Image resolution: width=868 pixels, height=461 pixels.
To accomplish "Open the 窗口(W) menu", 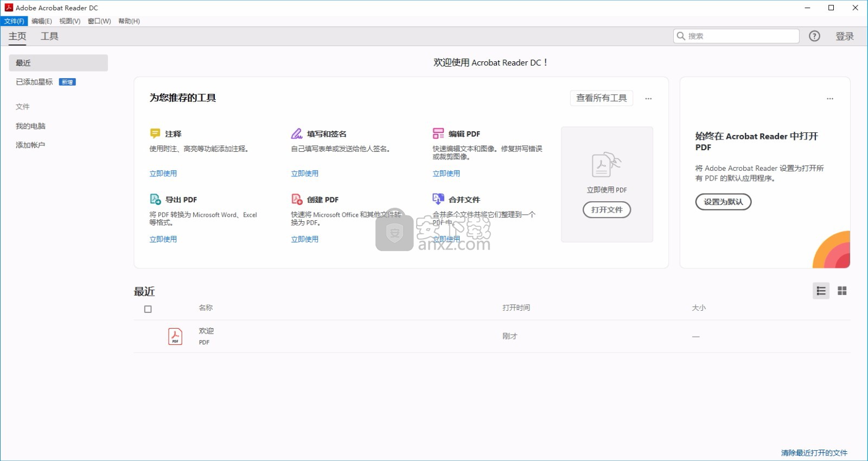I will point(99,21).
